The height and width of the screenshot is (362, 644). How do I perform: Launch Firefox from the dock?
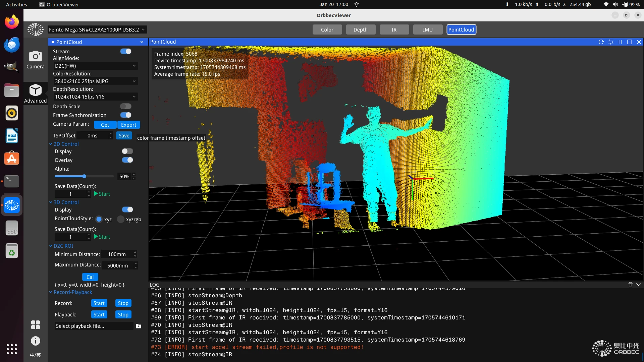(x=12, y=22)
